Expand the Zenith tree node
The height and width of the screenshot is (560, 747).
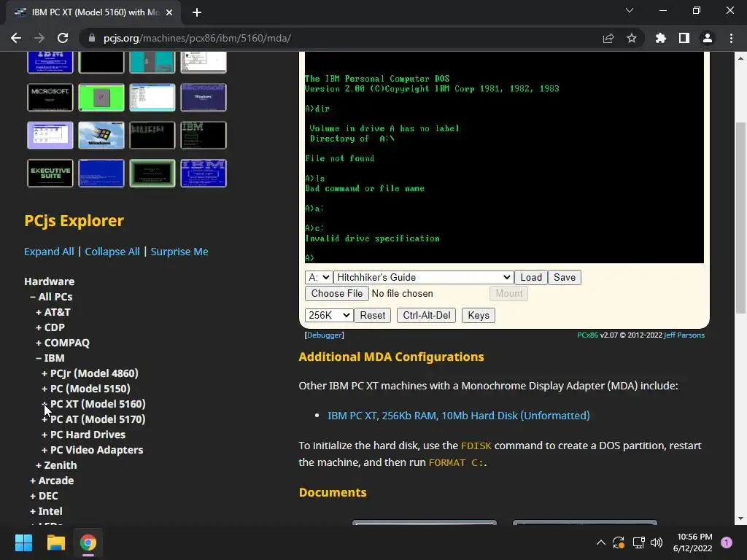(x=39, y=464)
